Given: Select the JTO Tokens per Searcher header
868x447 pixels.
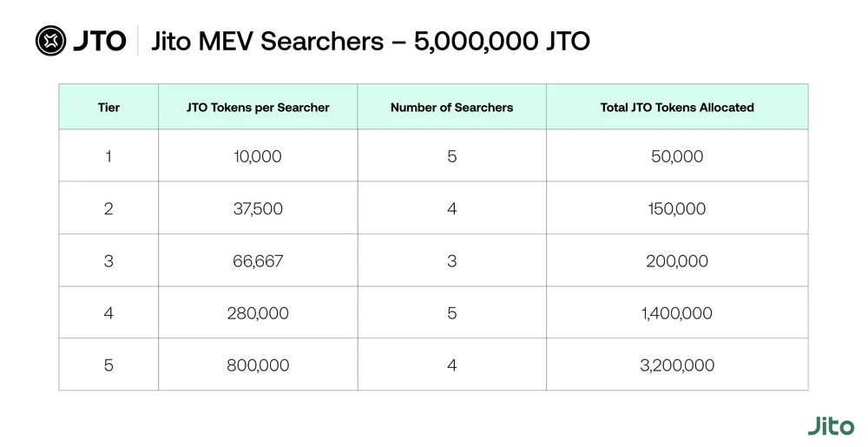Looking at the screenshot, I should click(258, 108).
